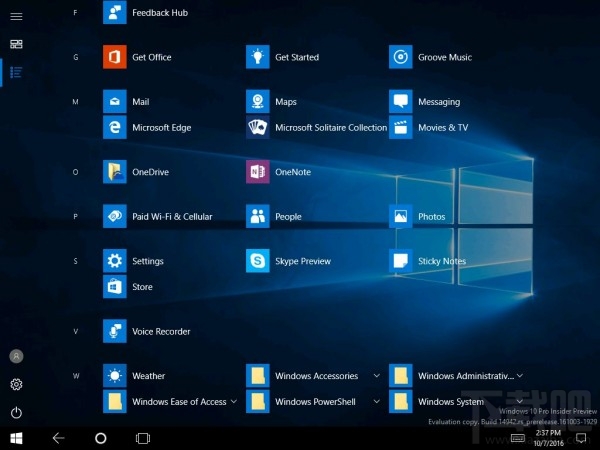The width and height of the screenshot is (600, 450).
Task: Launch Skype Preview icon
Action: click(258, 261)
